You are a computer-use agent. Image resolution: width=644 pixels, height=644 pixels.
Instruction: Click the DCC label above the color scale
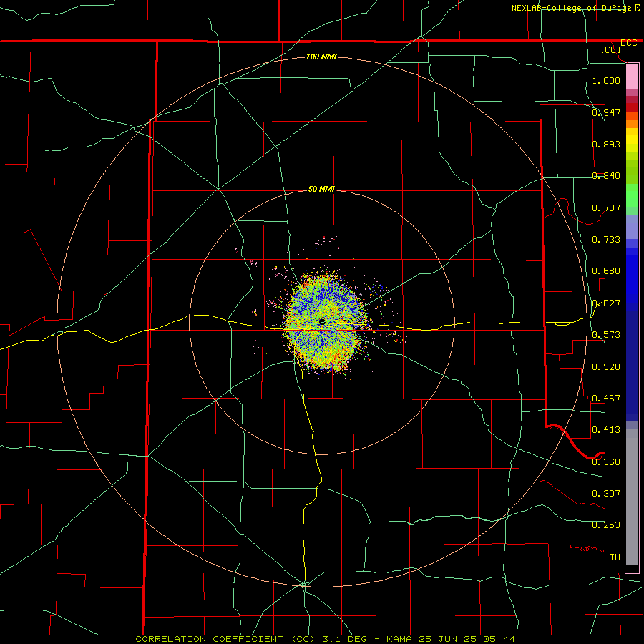point(628,43)
